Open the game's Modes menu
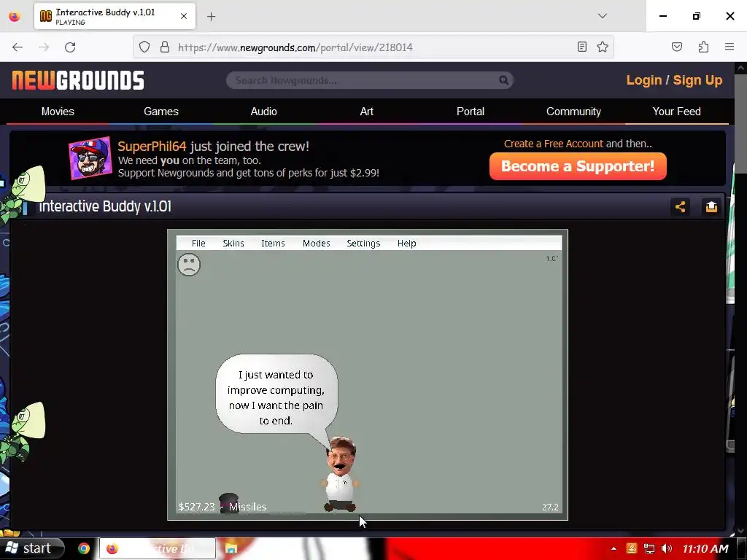Viewport: 747px width, 560px height. pyautogui.click(x=317, y=244)
